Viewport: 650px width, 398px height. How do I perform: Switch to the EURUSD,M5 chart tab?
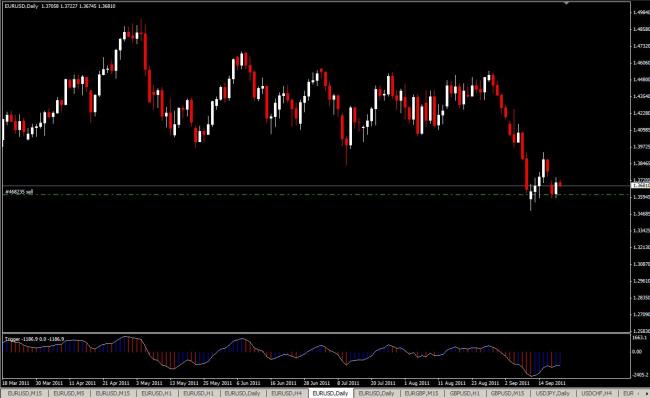coord(69,393)
